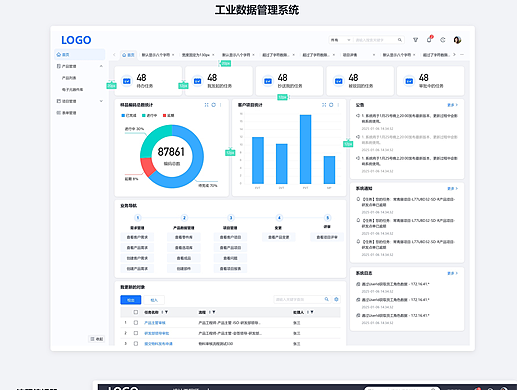Collapse the 产品管理 sidebar group
Viewport: 520px width, 390px height.
101,66
